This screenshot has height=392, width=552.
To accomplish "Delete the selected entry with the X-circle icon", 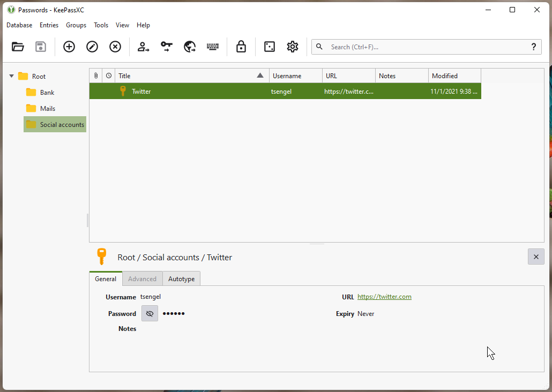I will pos(115,47).
